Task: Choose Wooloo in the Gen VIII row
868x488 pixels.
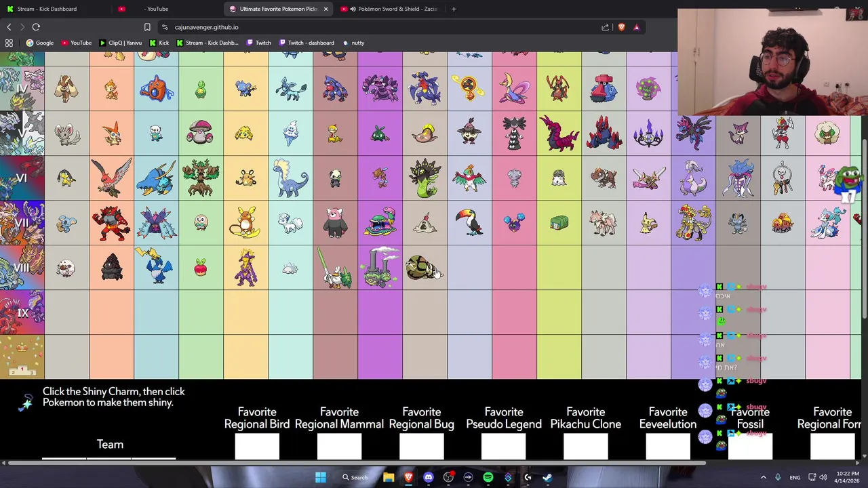Action: tap(66, 268)
